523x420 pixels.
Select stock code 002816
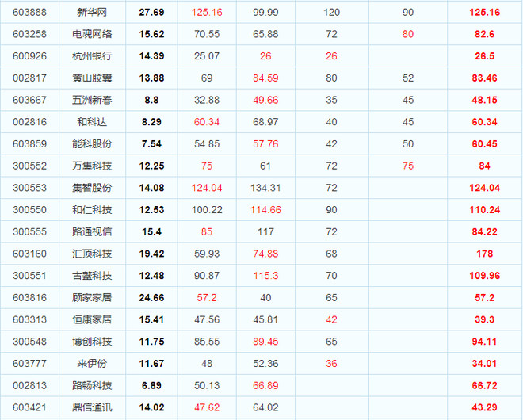click(x=29, y=122)
